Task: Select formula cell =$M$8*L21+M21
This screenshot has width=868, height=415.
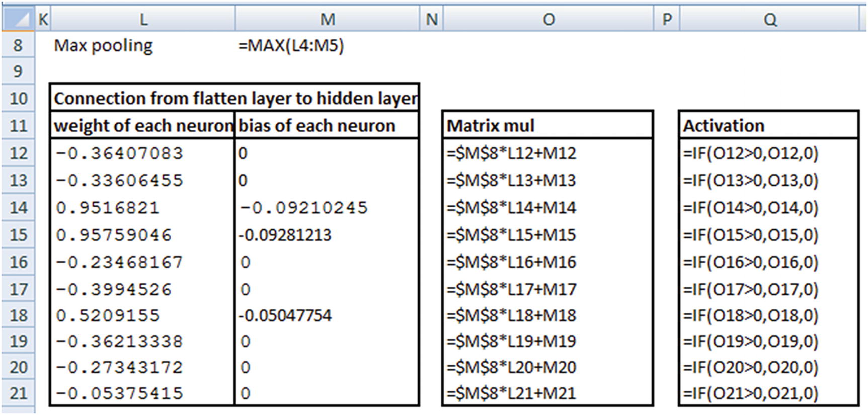Action: (548, 393)
